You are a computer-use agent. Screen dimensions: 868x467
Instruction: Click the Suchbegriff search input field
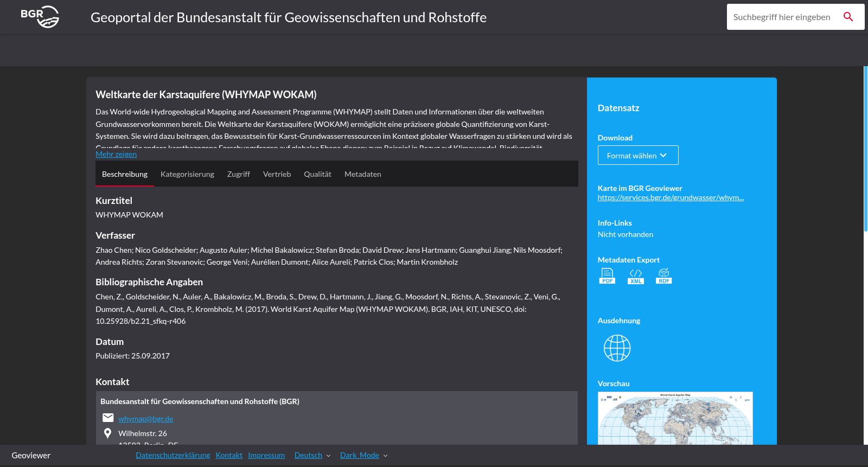click(x=782, y=17)
